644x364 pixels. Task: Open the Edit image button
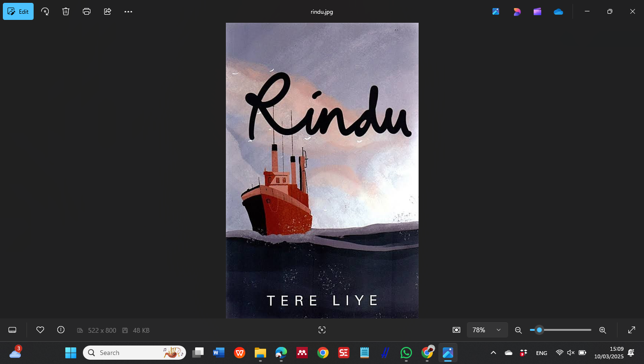18,11
